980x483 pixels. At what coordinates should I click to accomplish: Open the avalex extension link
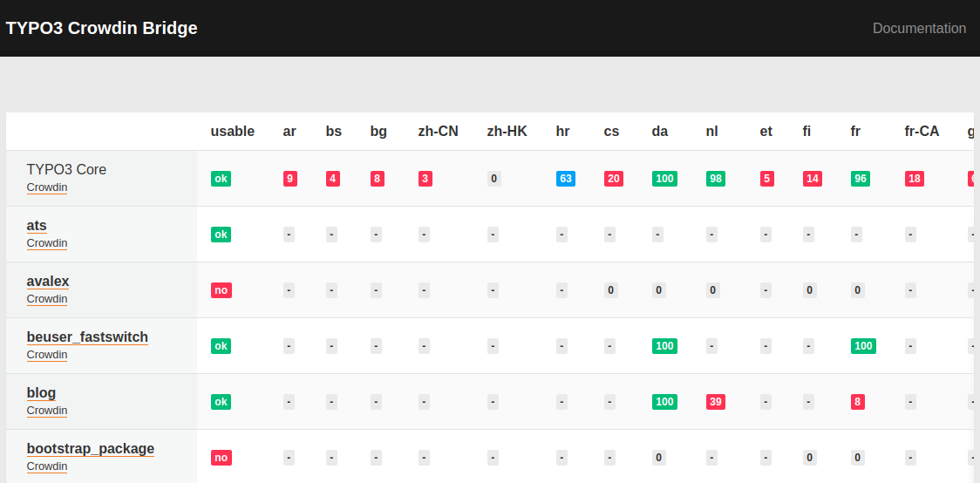48,281
